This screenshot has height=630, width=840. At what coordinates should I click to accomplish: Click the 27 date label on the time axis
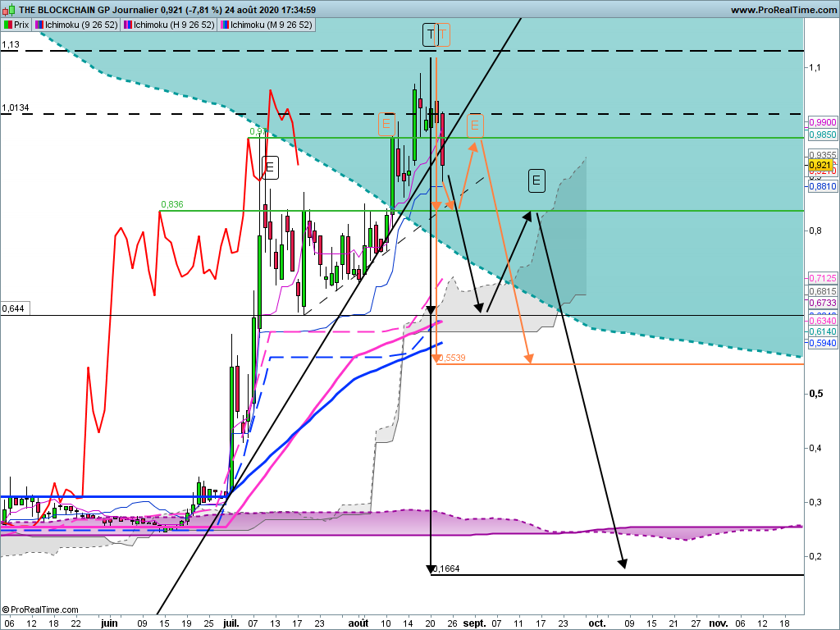[696, 623]
